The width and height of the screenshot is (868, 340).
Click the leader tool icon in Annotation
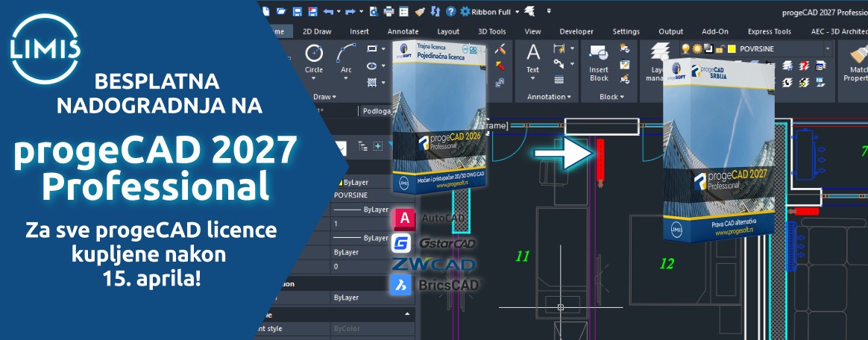(559, 64)
